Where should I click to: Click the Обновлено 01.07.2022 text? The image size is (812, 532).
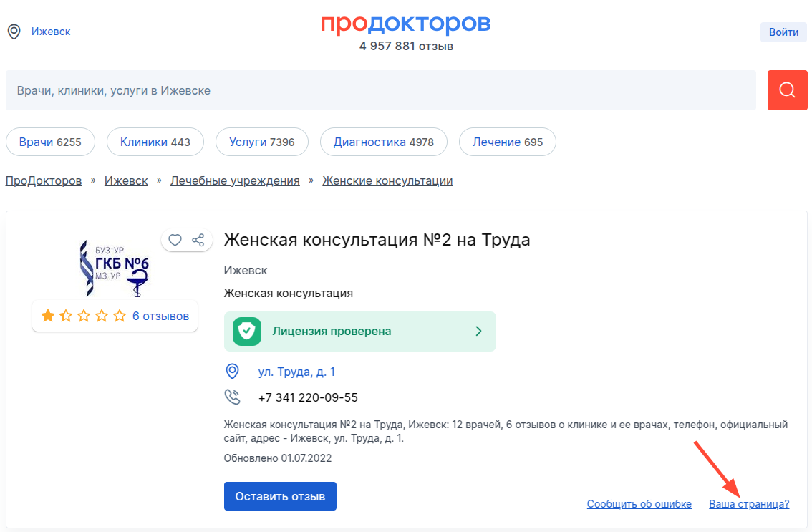click(x=278, y=458)
